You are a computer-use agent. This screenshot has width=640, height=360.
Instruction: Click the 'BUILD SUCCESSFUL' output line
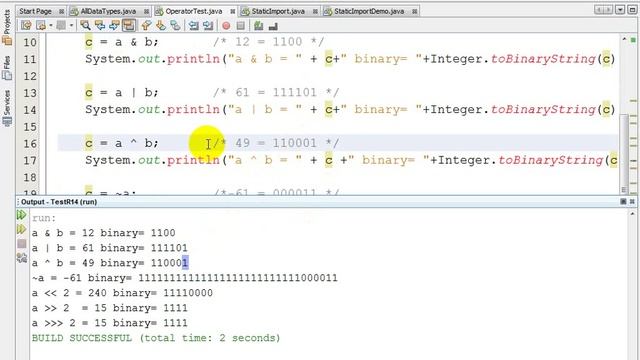pyautogui.click(x=156, y=338)
